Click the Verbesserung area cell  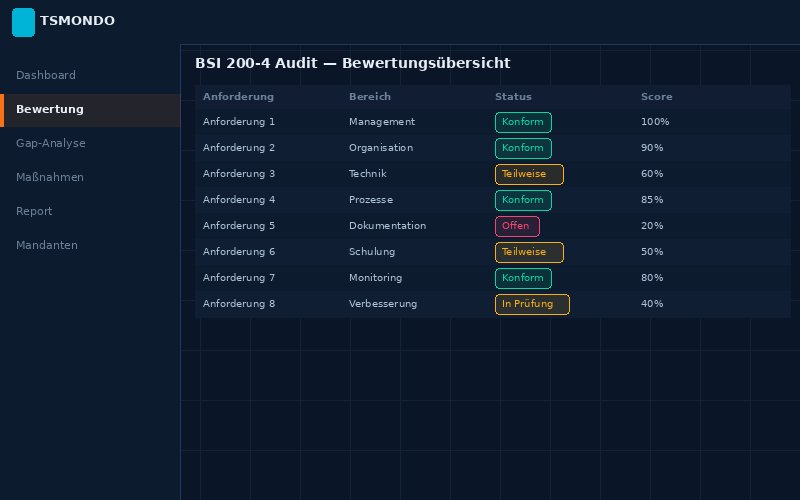(x=383, y=304)
